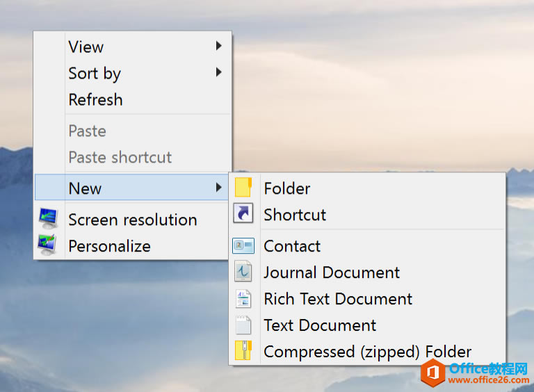Open Screen resolution settings
This screenshot has width=534, height=392.
[132, 220]
